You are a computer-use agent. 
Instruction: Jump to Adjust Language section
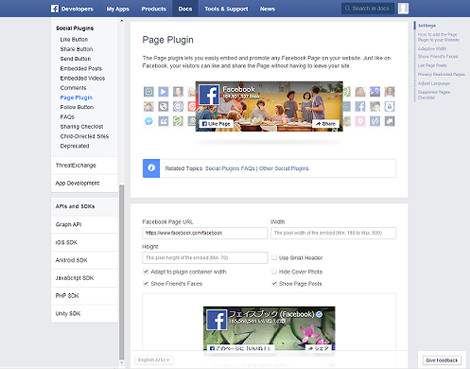[434, 83]
